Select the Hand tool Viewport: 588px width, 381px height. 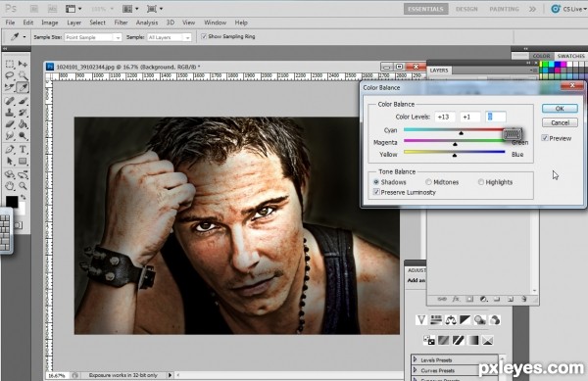point(10,186)
